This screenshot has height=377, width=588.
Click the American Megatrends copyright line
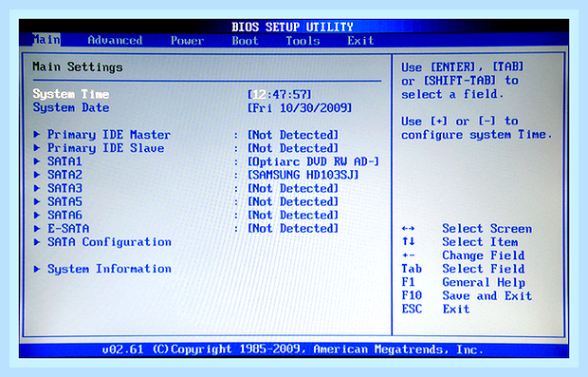pos(292,349)
